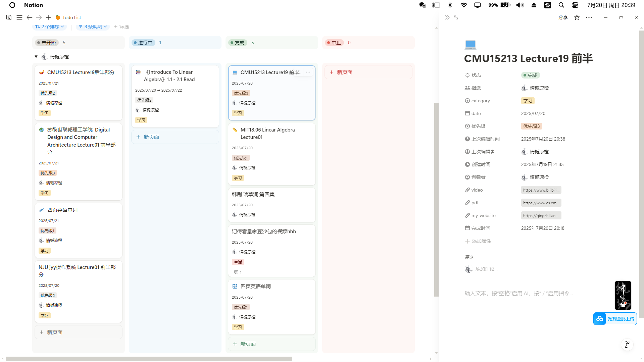
Task: Click the 优先级3 priority tag in properties
Action: (531, 126)
